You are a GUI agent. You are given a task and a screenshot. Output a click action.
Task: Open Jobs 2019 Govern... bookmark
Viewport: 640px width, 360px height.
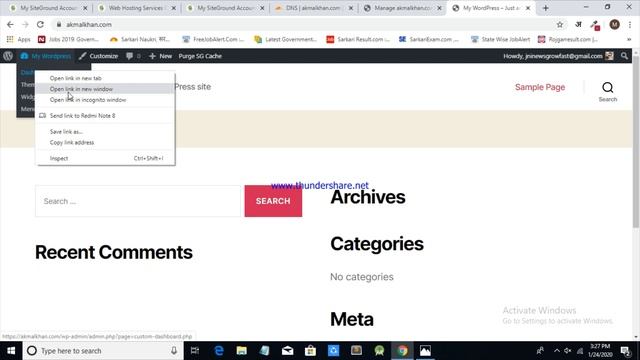coord(69,39)
